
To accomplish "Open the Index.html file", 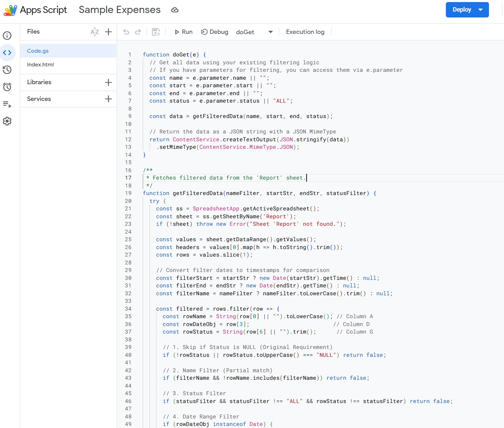I will [x=40, y=65].
